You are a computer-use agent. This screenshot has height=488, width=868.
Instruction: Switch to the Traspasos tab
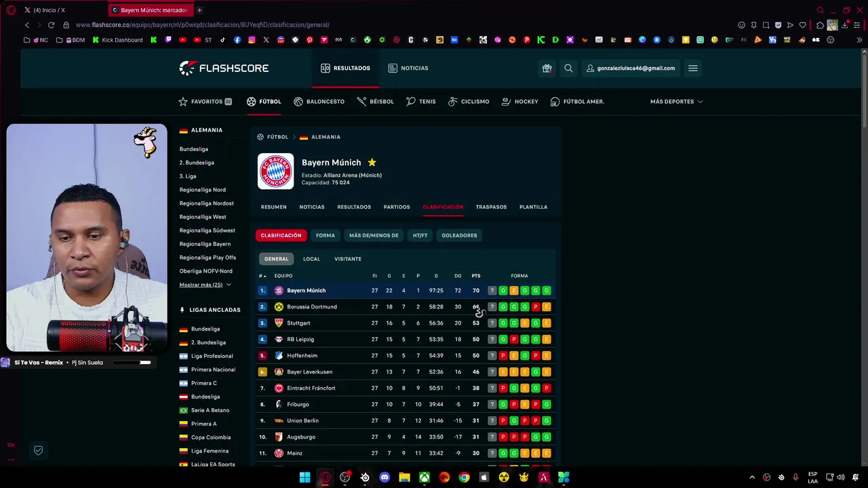click(491, 207)
